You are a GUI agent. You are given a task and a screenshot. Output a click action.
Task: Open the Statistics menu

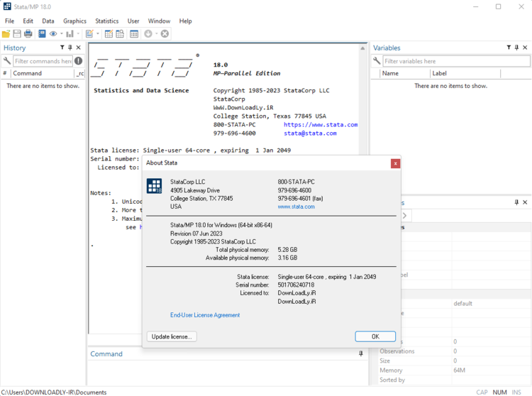[x=107, y=21]
